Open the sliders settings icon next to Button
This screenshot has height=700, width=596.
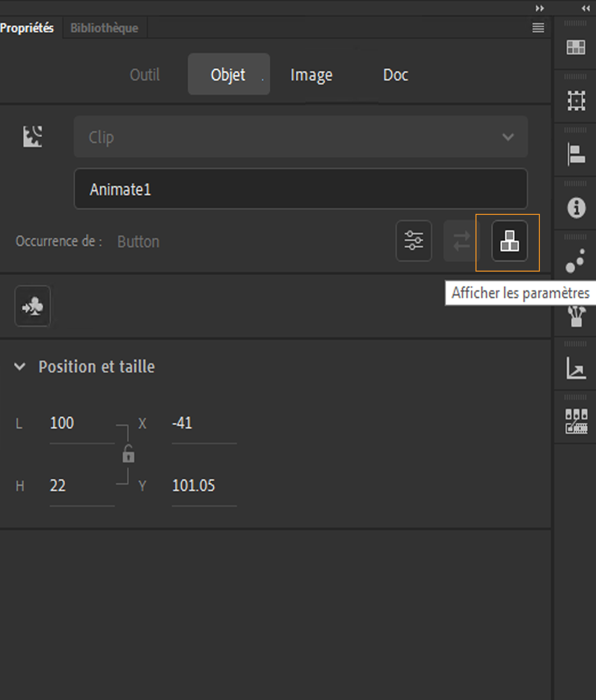[x=413, y=241]
